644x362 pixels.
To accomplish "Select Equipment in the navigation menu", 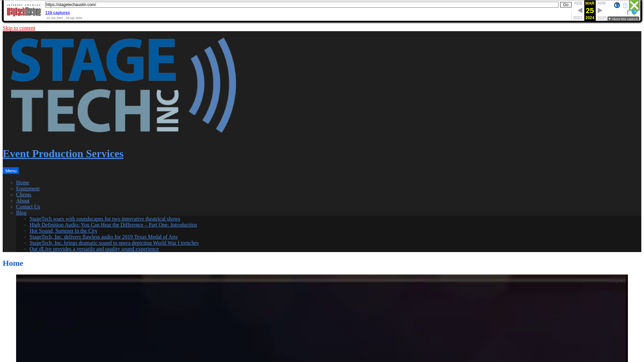I will click(x=28, y=189).
